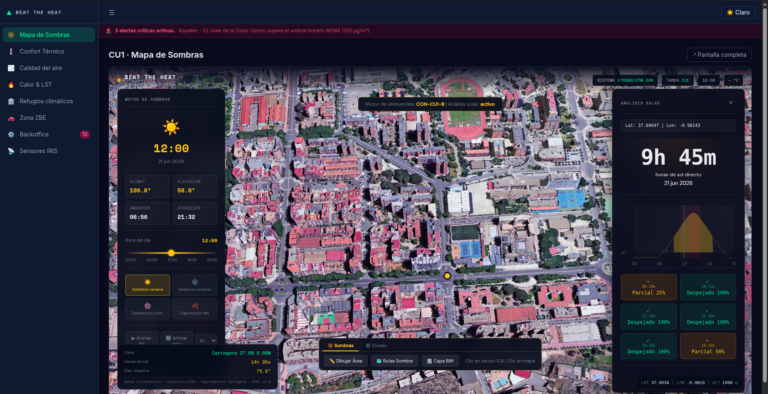Select the Equinoccio prim. preset

click(x=147, y=309)
